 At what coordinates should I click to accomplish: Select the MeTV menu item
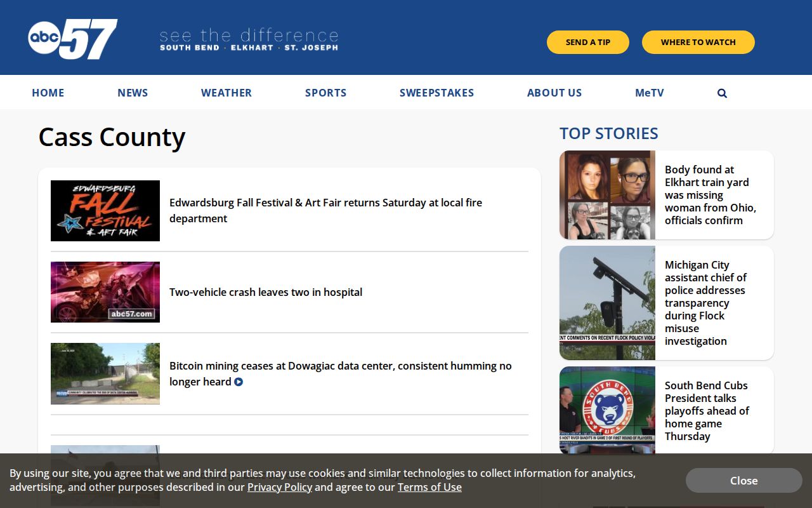650,93
